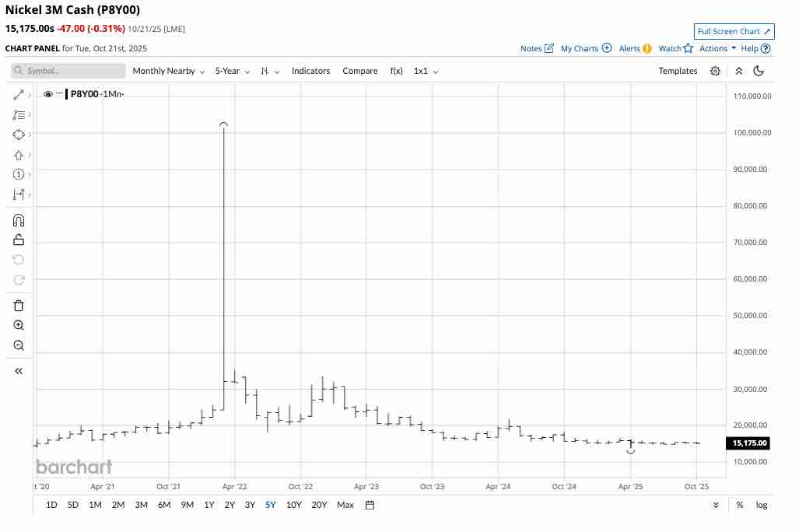Open the My Charts link
The height and width of the screenshot is (532, 799).
coord(586,48)
